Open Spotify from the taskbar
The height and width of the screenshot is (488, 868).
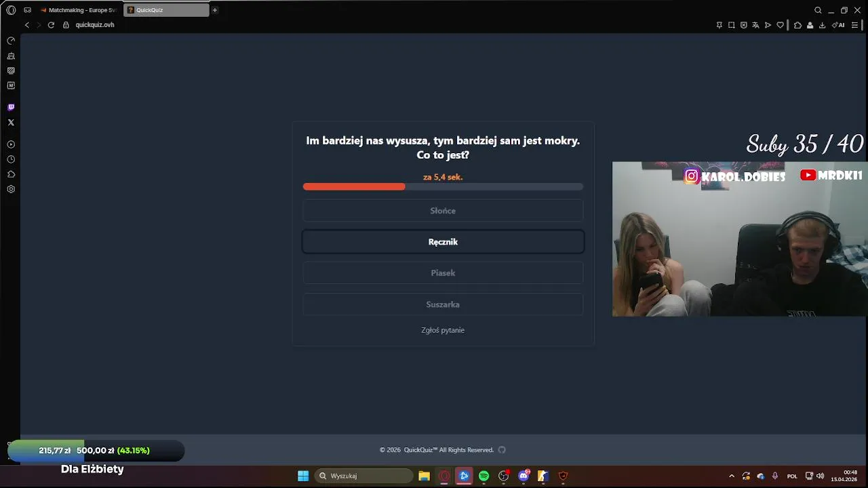pyautogui.click(x=484, y=476)
